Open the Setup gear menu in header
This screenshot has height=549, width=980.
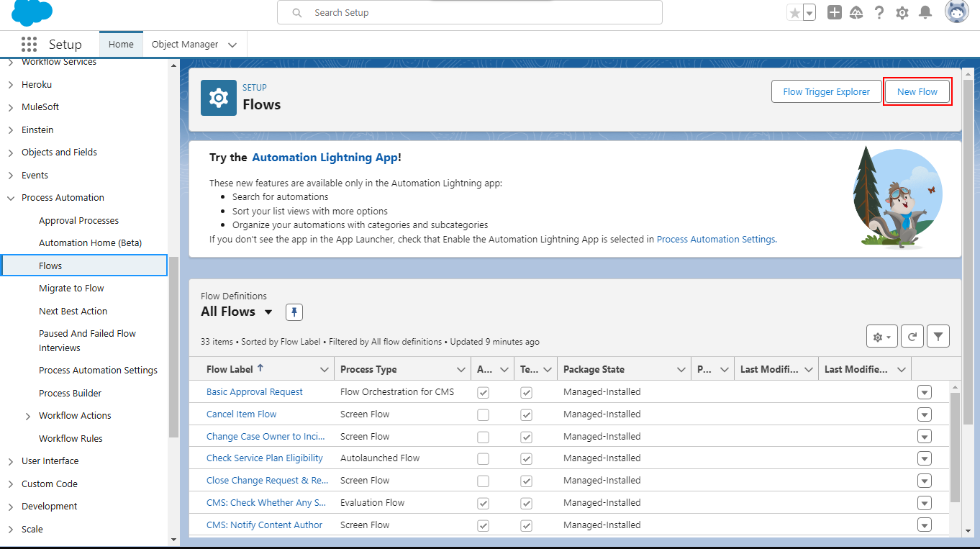point(902,12)
